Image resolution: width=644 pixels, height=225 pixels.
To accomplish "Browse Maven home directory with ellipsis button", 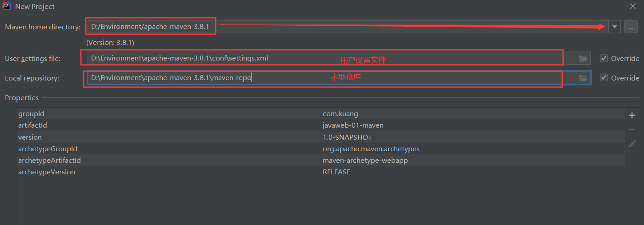I will [631, 27].
